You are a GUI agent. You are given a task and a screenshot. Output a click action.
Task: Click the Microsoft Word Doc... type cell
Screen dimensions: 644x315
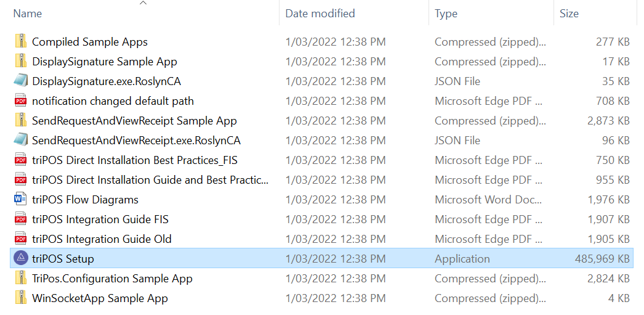point(488,200)
